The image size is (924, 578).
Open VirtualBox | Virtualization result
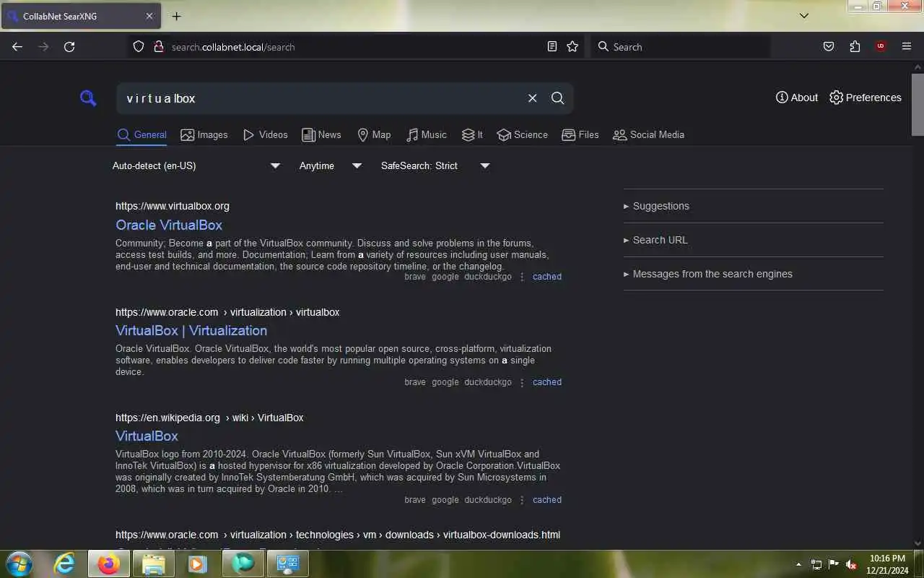(x=191, y=330)
